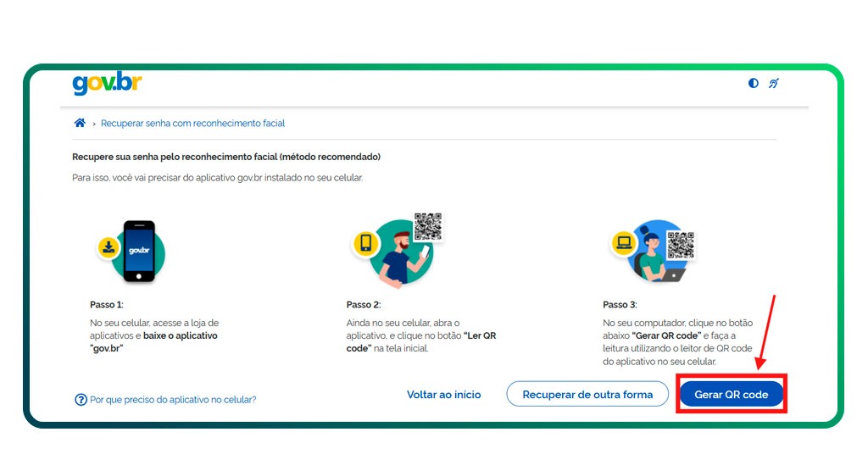Go to home via house icon
This screenshot has width=868, height=454.
pyautogui.click(x=80, y=123)
